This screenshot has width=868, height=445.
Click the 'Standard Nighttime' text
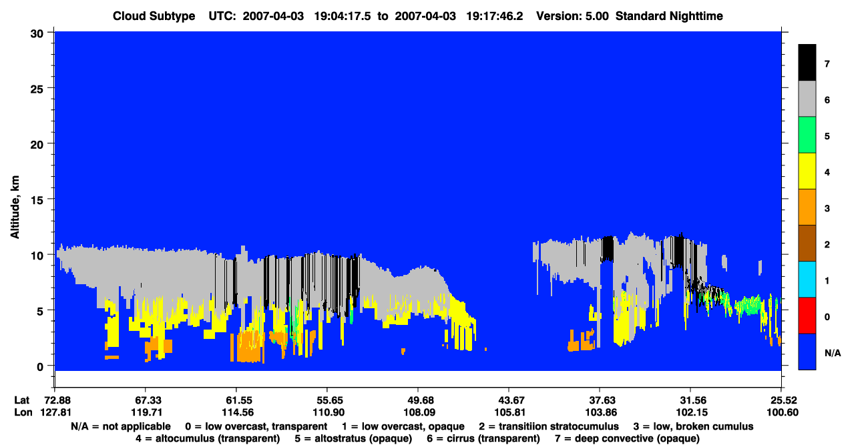pyautogui.click(x=670, y=16)
